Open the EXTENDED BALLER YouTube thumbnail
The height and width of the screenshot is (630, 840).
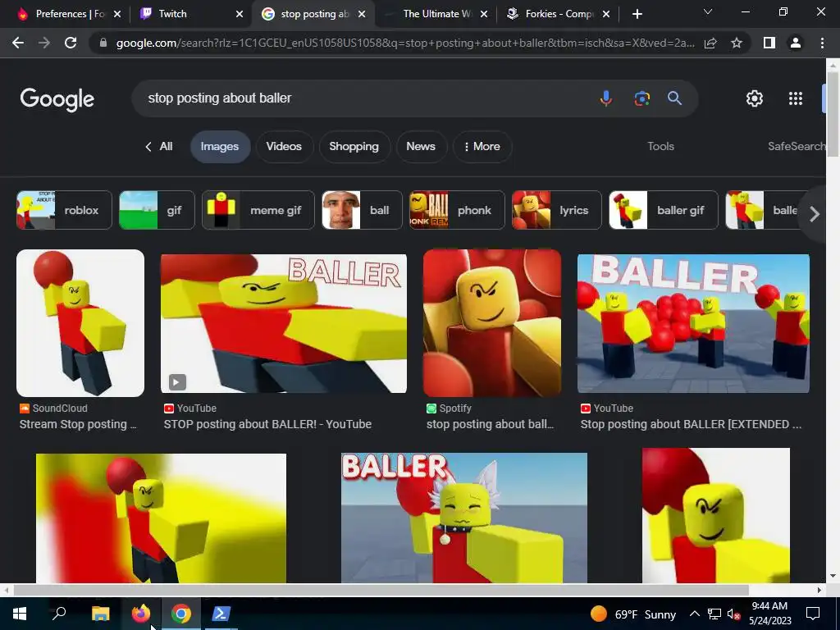pos(693,323)
